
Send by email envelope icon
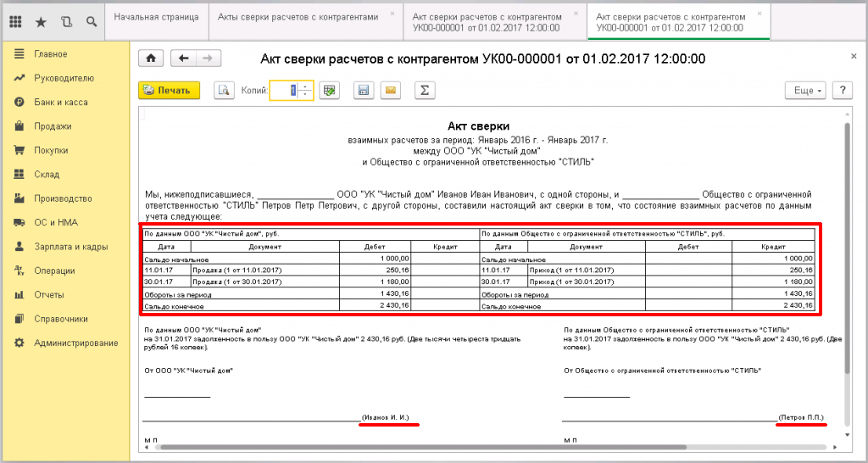[x=391, y=90]
